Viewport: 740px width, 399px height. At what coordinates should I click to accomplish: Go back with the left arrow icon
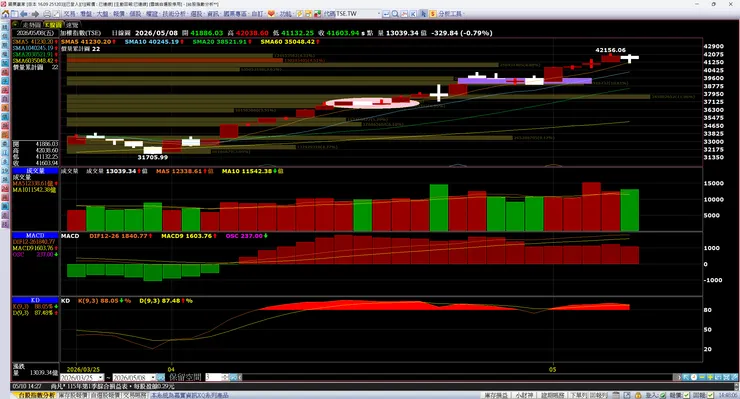click(x=24, y=14)
